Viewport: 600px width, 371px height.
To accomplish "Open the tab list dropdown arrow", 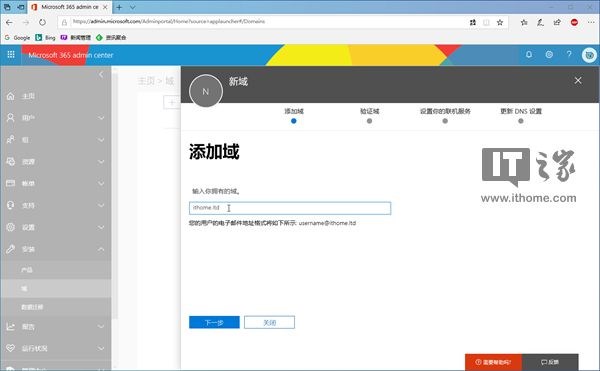I will 132,7.
